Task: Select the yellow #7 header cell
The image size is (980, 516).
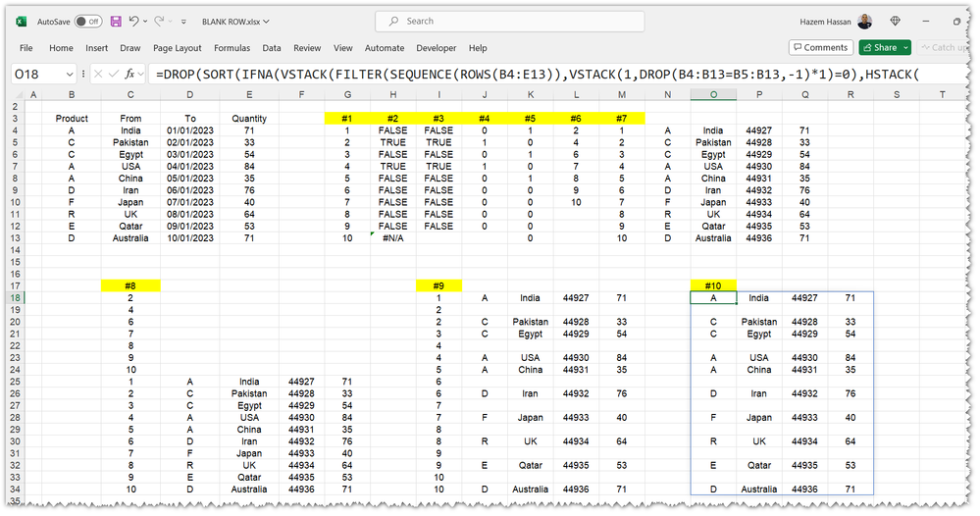Action: pyautogui.click(x=621, y=118)
